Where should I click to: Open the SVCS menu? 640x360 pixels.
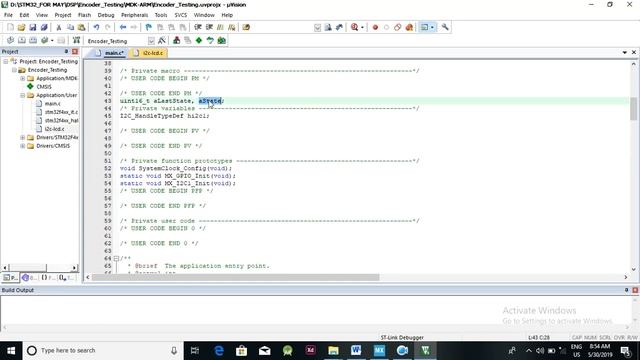181,15
